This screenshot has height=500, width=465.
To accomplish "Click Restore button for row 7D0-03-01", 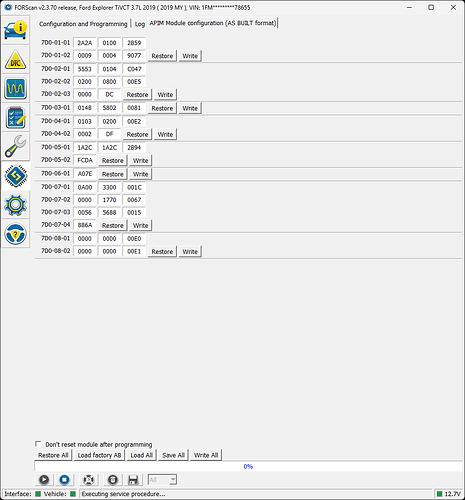I will tap(162, 108).
